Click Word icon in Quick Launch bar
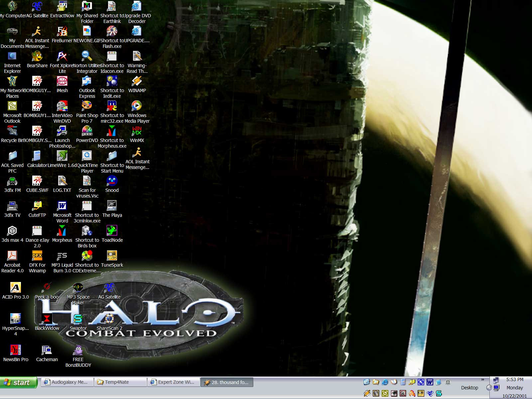 tap(430, 382)
